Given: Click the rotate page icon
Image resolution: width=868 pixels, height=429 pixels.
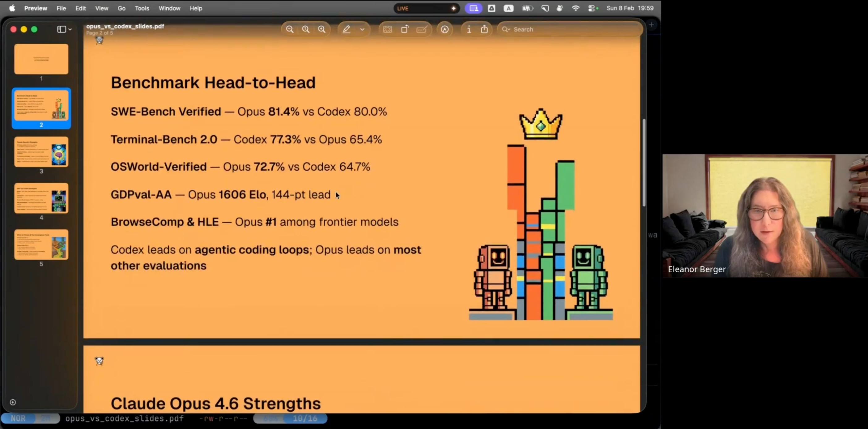Looking at the screenshot, I should point(405,29).
